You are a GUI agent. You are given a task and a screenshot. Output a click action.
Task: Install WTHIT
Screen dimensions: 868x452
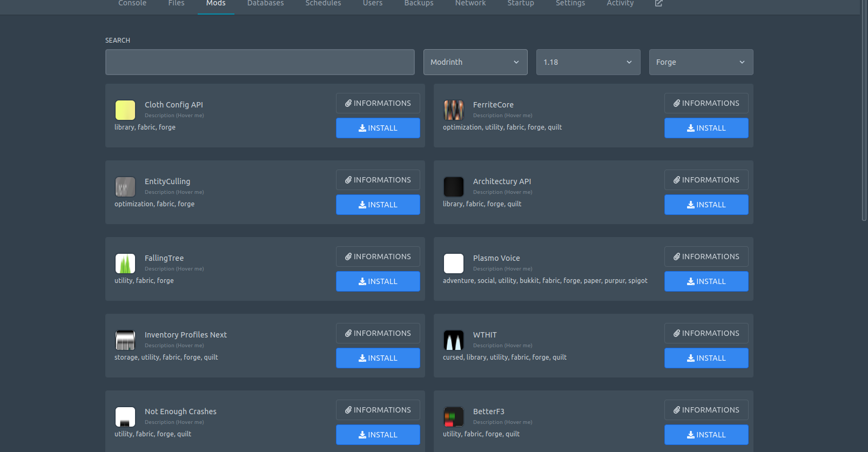coord(706,358)
